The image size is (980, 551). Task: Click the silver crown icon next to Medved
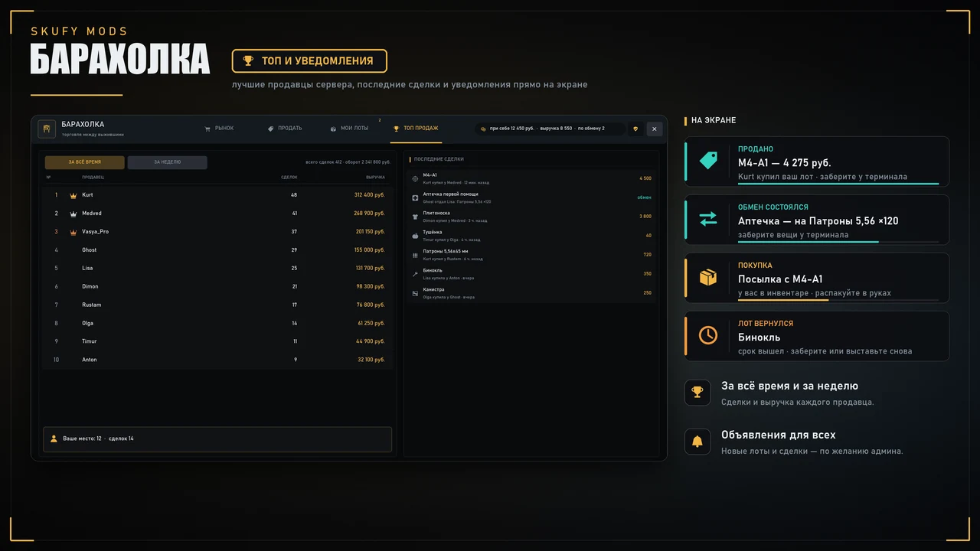pos(73,214)
